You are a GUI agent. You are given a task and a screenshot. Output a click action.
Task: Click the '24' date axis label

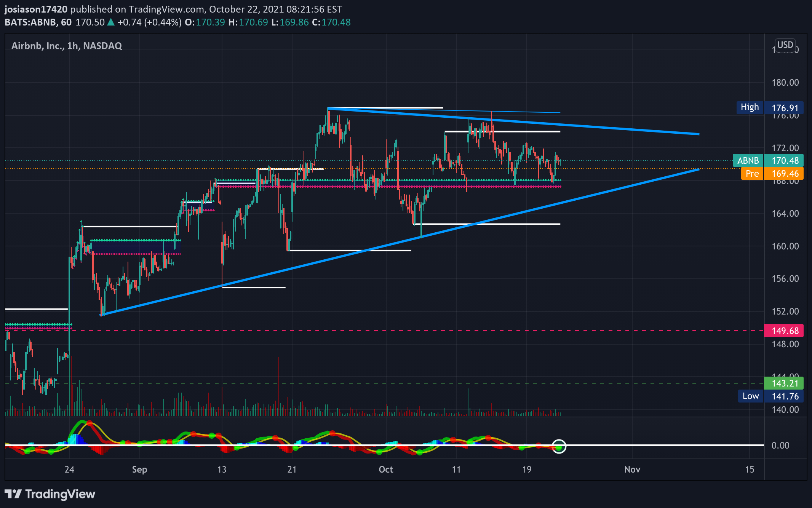(69, 470)
